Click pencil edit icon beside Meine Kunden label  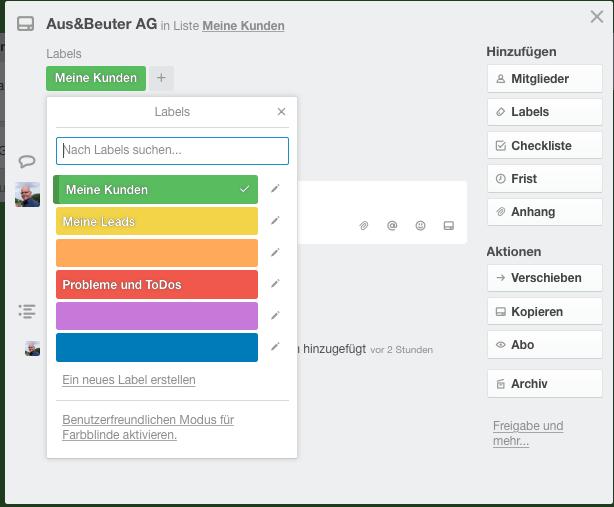[276, 189]
